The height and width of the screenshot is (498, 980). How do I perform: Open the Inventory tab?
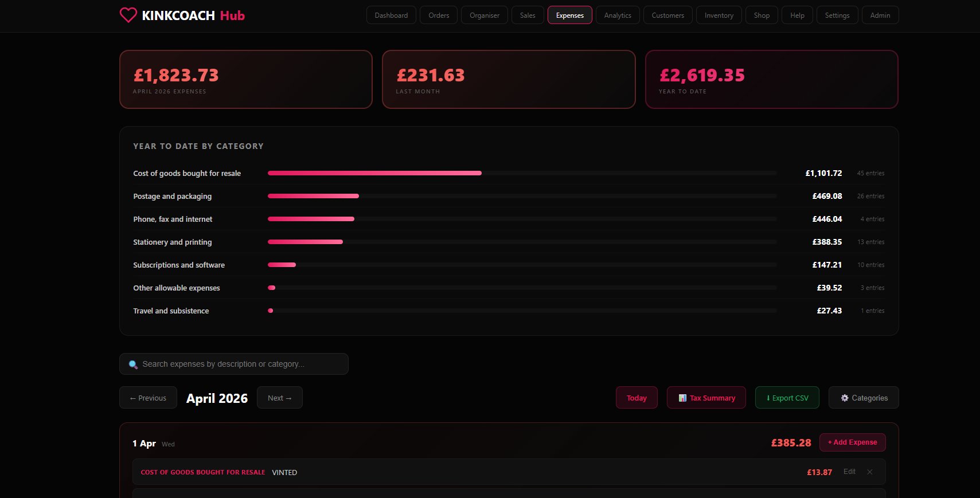pos(719,15)
